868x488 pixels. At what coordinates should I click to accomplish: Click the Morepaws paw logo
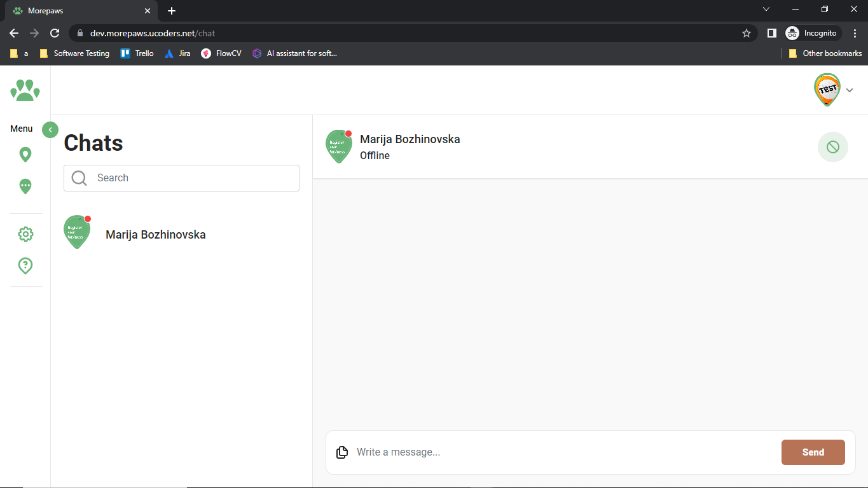25,90
